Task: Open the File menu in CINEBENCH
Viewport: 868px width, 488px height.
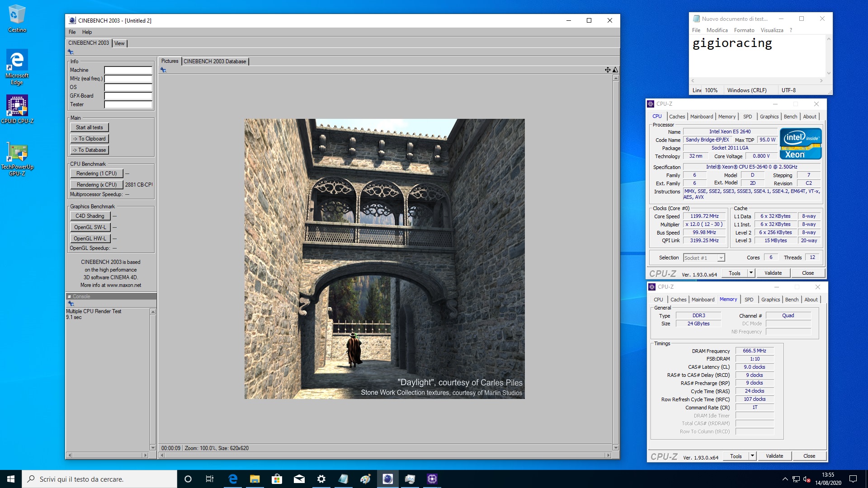Action: (72, 32)
